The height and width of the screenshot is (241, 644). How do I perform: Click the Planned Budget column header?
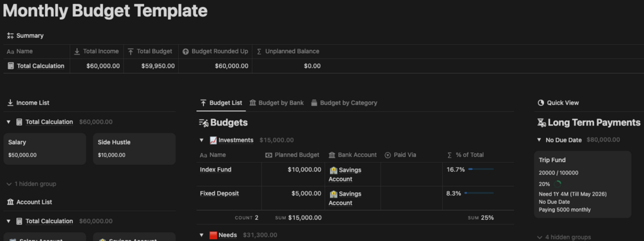click(293, 155)
